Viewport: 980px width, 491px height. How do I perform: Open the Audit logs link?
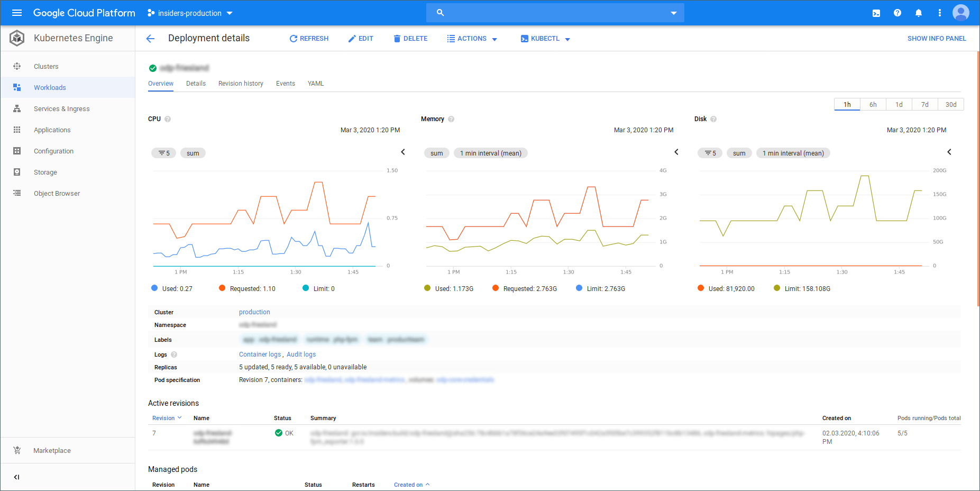pos(301,354)
